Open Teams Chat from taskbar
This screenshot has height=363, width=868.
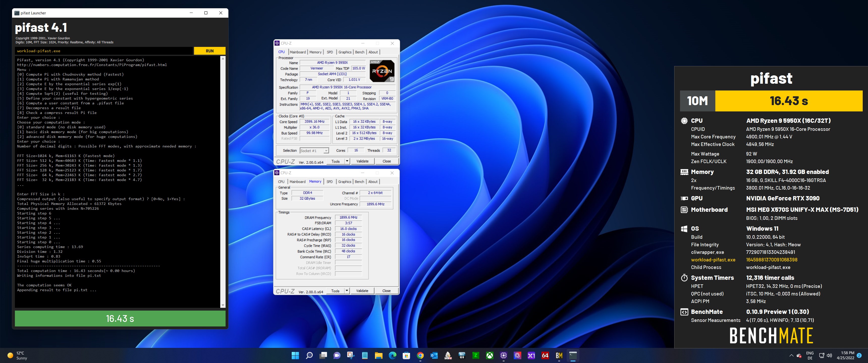click(x=337, y=355)
